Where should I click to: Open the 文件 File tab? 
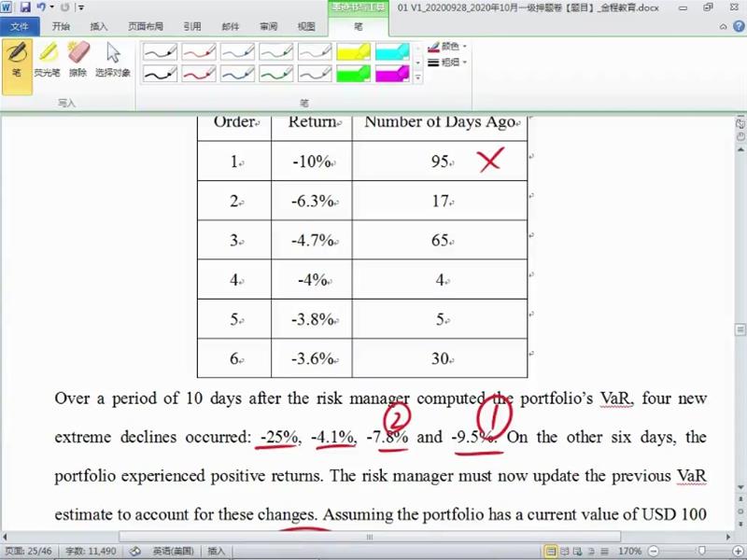pyautogui.click(x=20, y=27)
